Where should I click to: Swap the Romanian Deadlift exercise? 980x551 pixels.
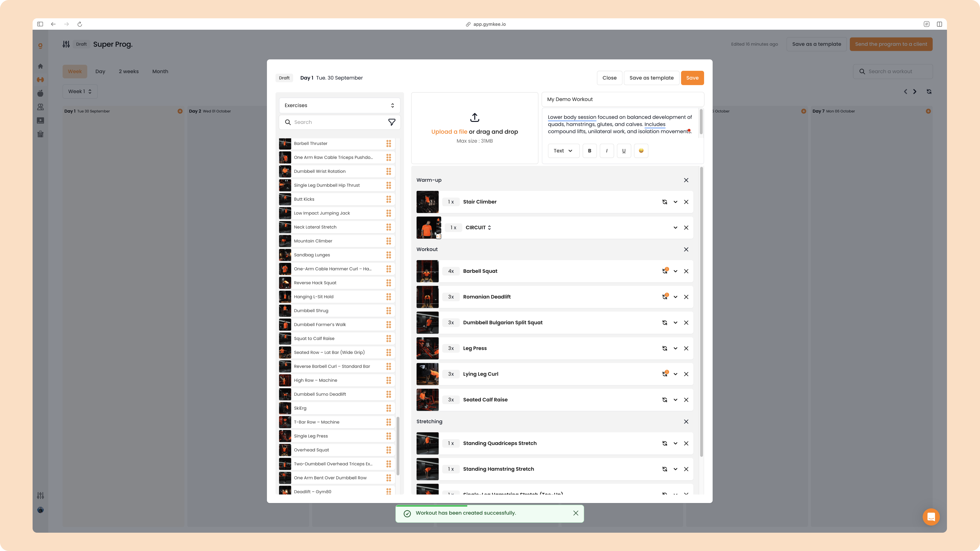[x=665, y=297]
